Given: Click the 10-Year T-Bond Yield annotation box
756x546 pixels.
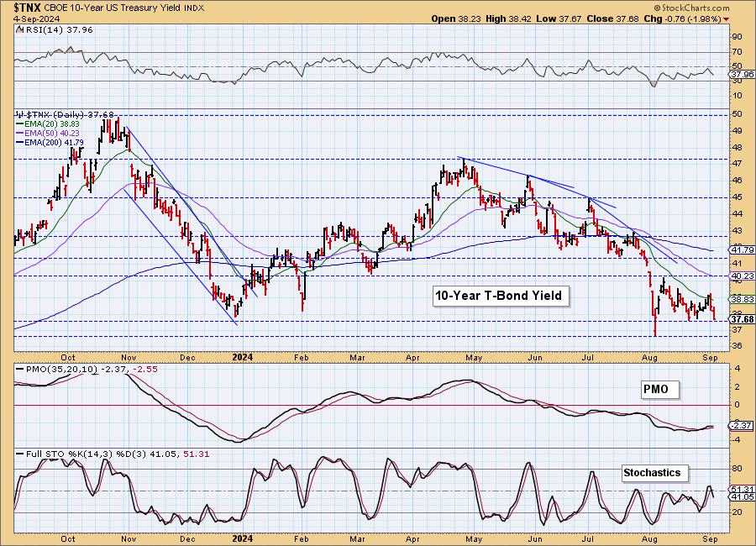Looking at the screenshot, I should 500,296.
